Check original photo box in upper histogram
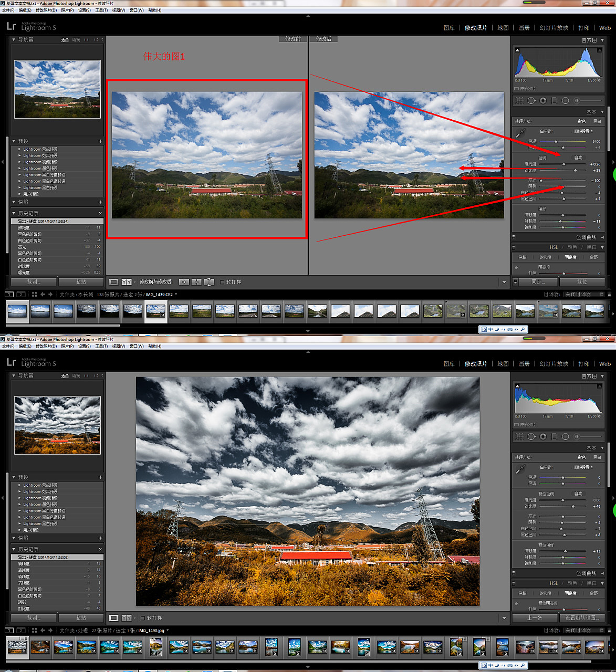616x672 pixels. (x=517, y=89)
